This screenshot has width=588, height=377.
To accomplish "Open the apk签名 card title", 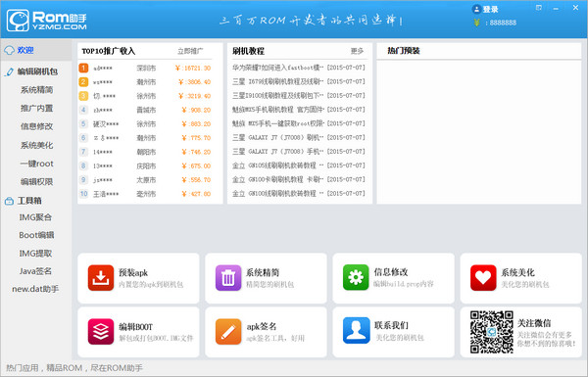I will point(262,326).
